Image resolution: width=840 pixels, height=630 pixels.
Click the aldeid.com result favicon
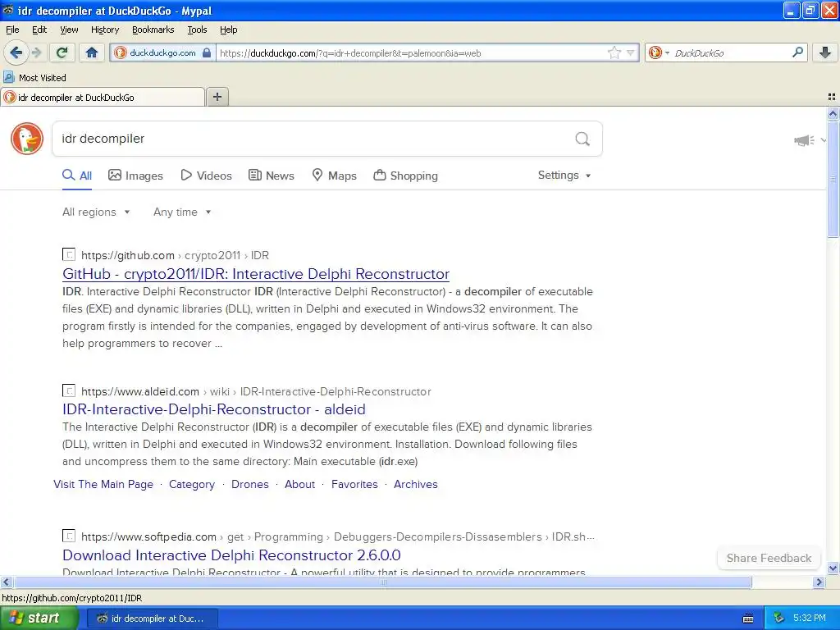69,390
